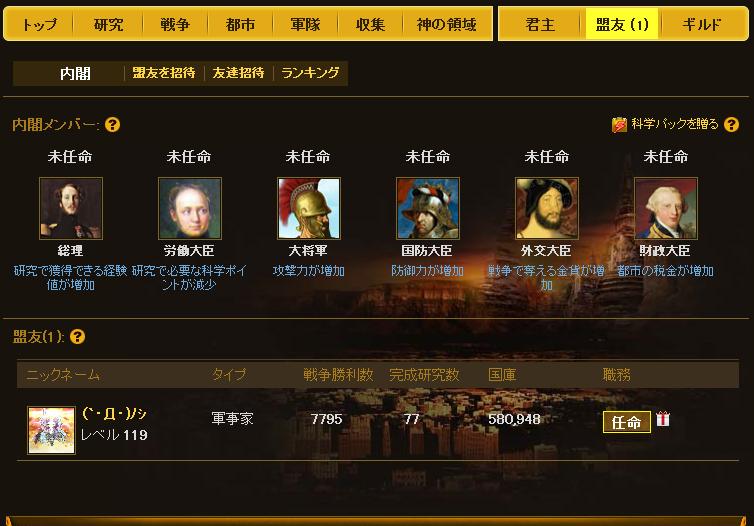Click the 任命 appoint button

(x=627, y=422)
